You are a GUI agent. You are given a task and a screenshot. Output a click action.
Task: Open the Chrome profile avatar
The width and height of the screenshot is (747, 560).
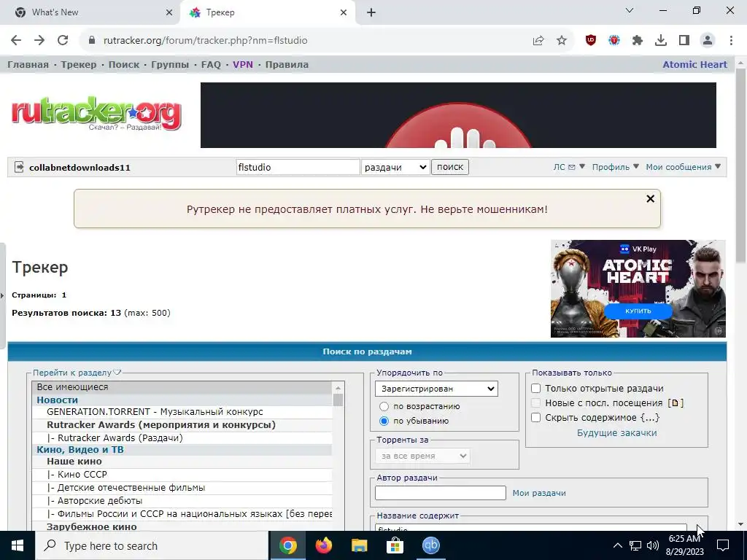click(x=708, y=41)
